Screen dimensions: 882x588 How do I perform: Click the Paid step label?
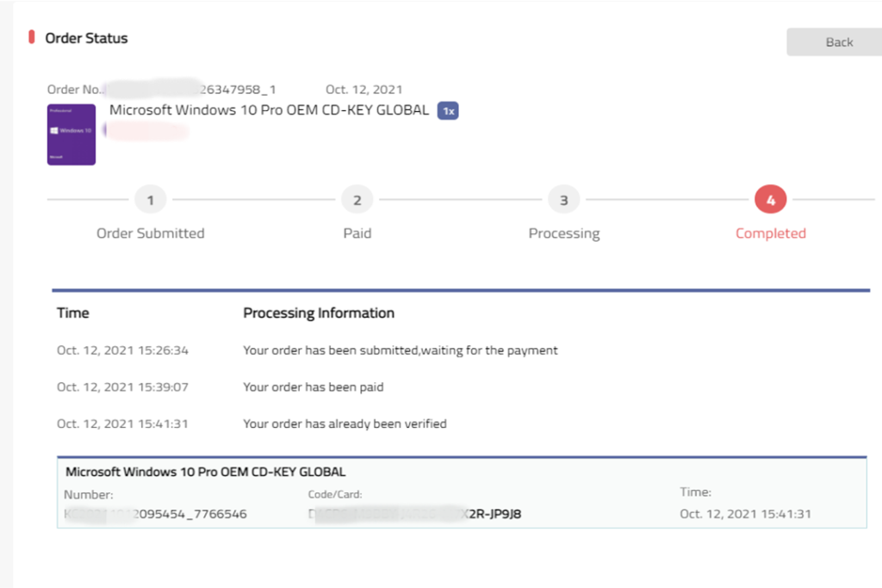[x=357, y=233]
